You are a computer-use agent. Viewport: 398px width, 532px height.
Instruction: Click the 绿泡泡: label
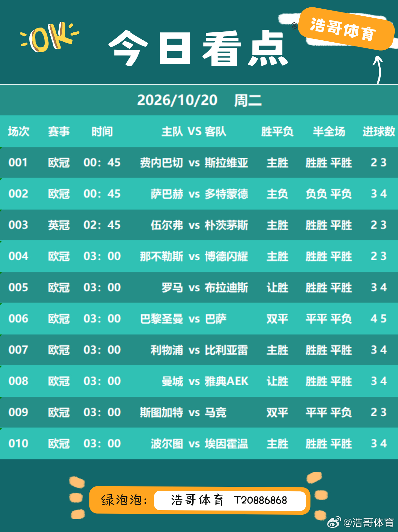(124, 500)
